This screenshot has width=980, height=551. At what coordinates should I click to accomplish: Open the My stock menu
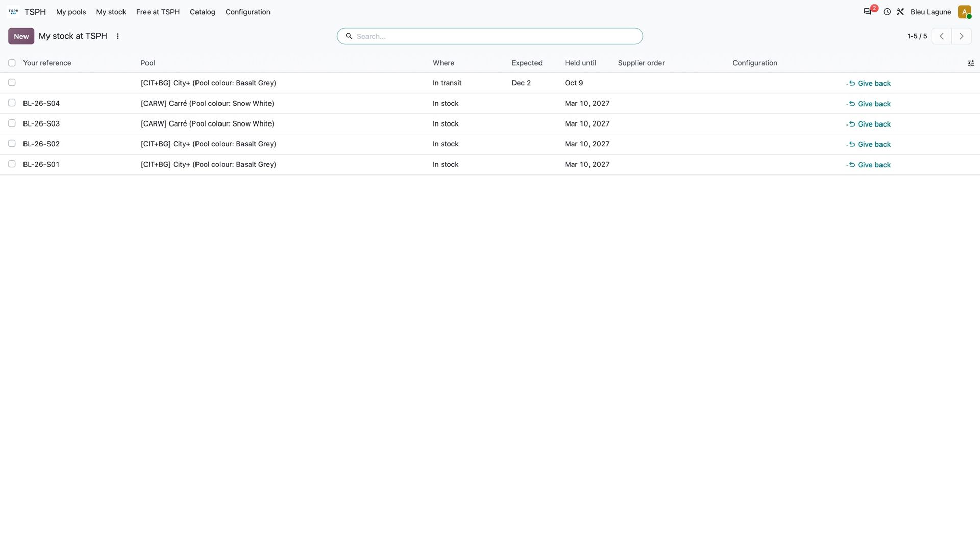coord(111,12)
